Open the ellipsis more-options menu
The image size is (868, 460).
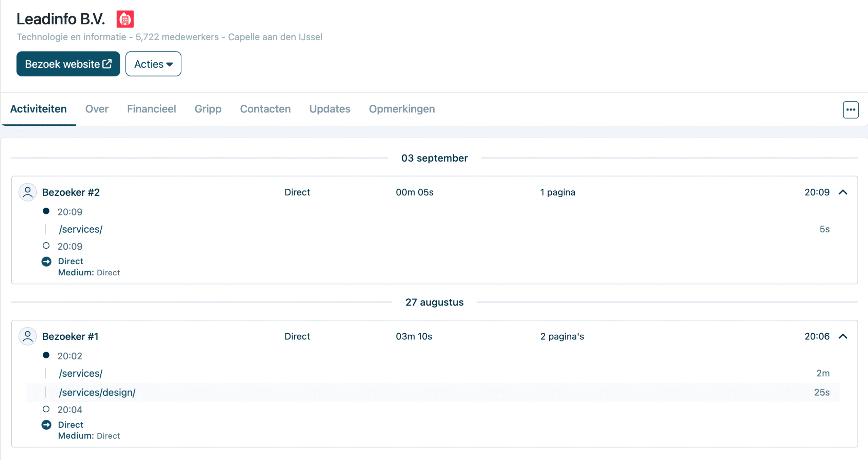coord(850,109)
